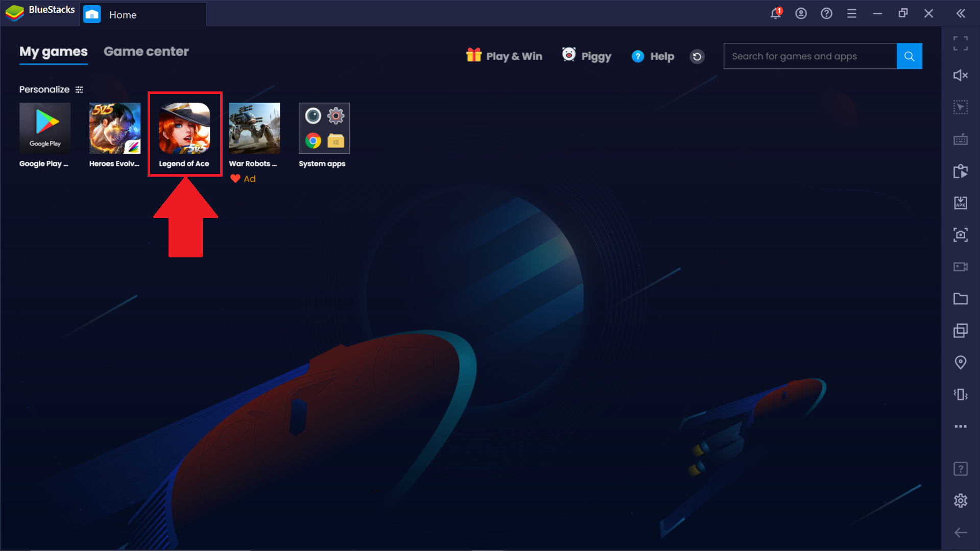This screenshot has height=551, width=980.
Task: Open keyboard game controls
Action: pyautogui.click(x=961, y=139)
